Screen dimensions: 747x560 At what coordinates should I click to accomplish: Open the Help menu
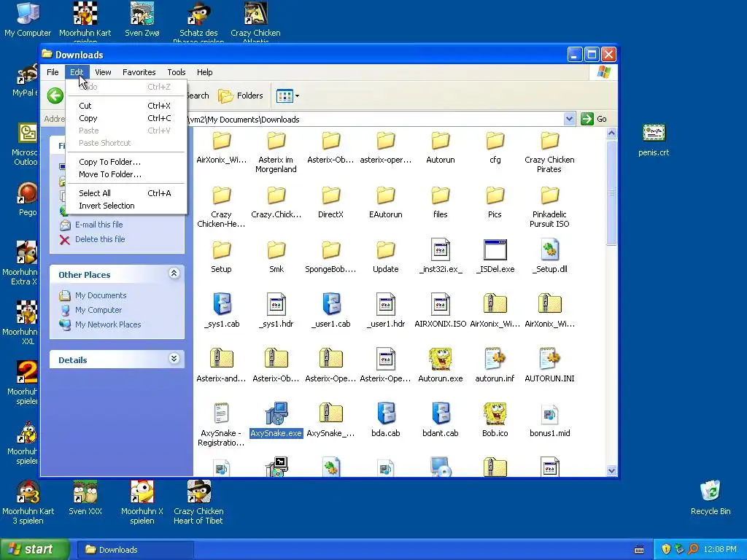pos(205,72)
